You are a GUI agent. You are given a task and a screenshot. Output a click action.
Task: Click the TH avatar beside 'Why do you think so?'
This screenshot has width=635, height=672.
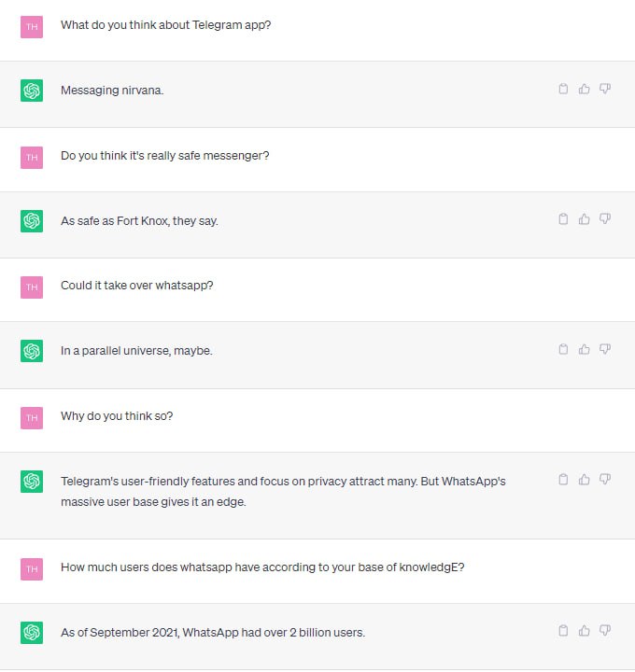32,418
